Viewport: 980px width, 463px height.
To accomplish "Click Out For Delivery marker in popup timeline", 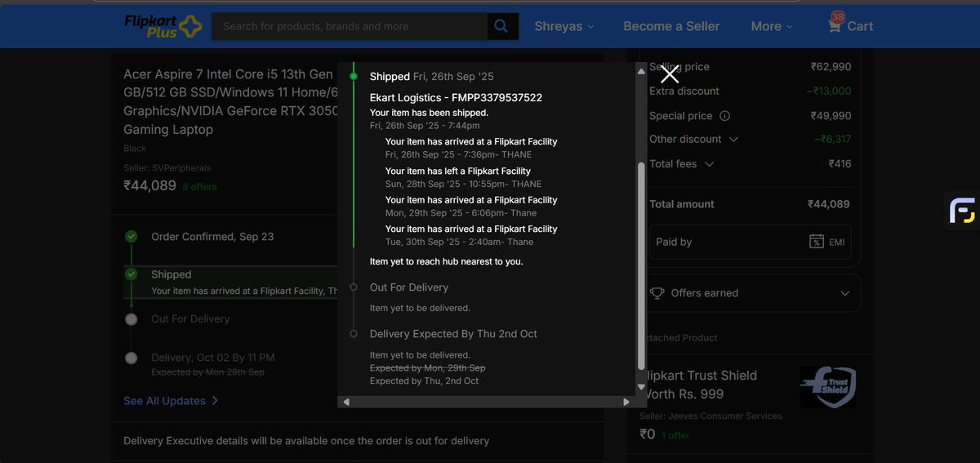I will pos(354,287).
